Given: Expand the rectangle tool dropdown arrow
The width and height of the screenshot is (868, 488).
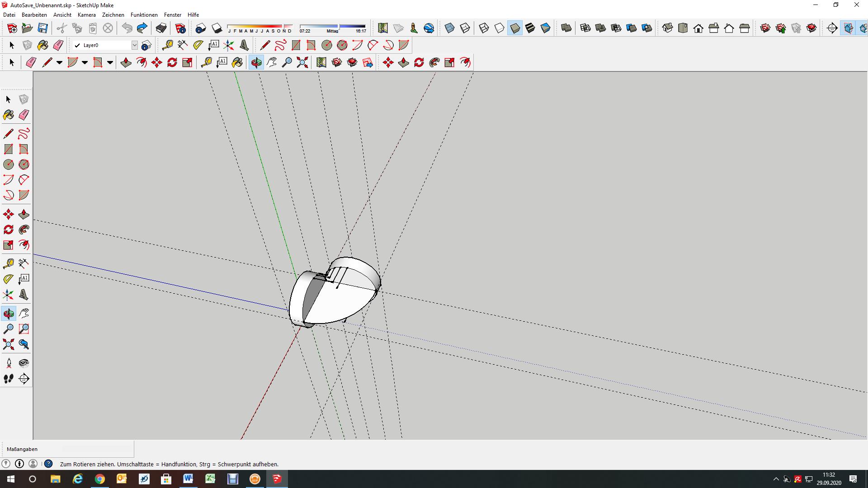Looking at the screenshot, I should coord(110,62).
